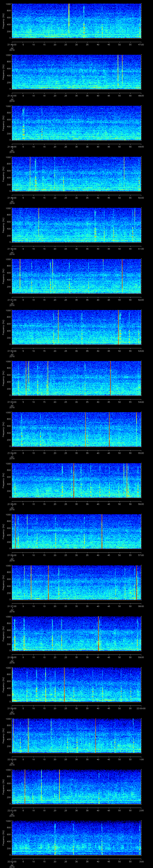Select the spectrogram panel starting at 21:52:00
The height and width of the screenshot is (868, 153).
click(x=77, y=327)
